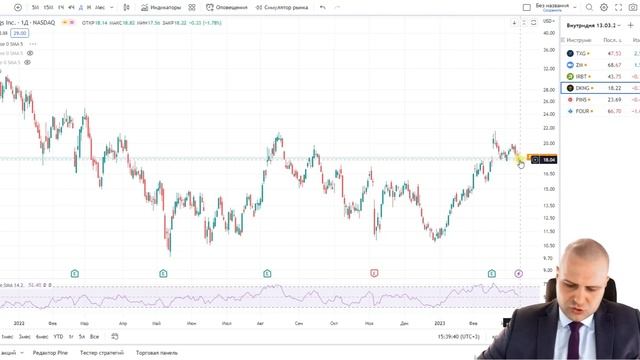Set the date range to YTD

[58, 337]
